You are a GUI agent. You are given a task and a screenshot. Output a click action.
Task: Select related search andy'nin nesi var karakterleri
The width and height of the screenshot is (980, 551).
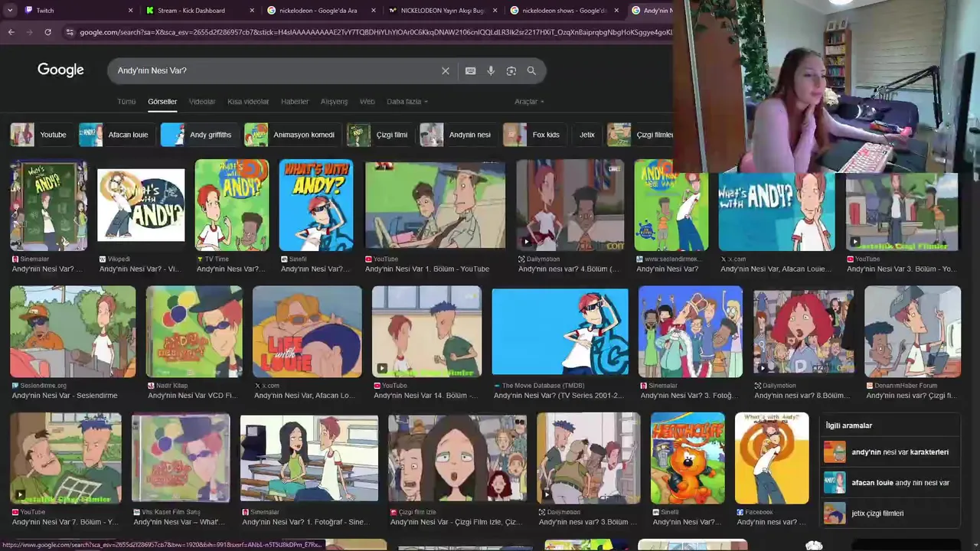click(x=890, y=452)
